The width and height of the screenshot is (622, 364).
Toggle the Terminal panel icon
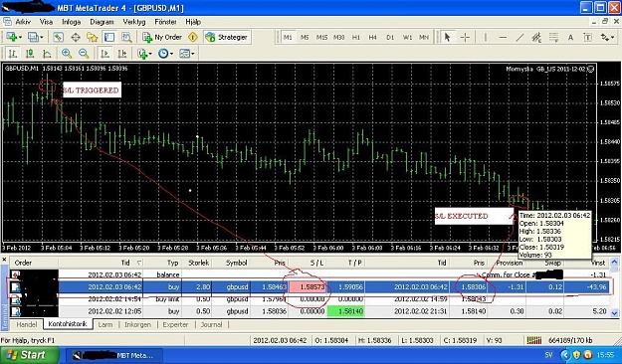point(109,37)
